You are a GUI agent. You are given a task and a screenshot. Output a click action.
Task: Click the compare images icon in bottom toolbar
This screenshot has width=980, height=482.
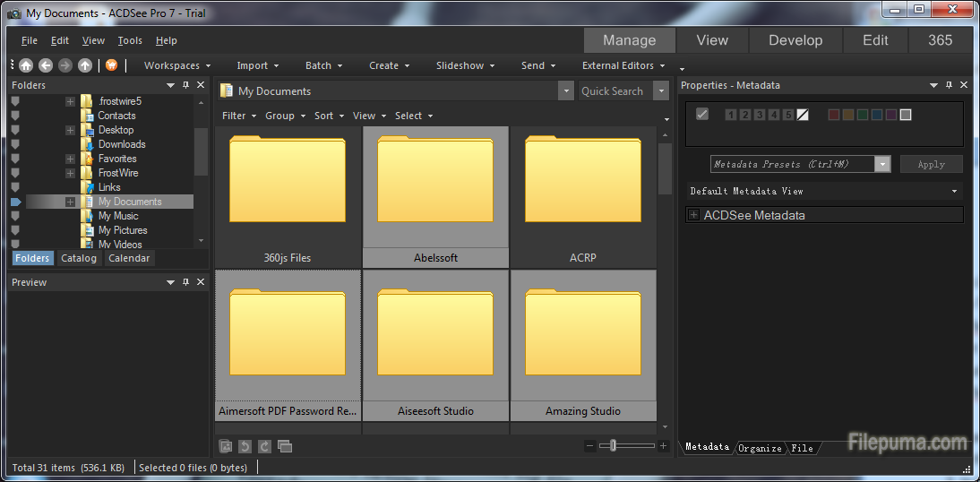click(285, 446)
